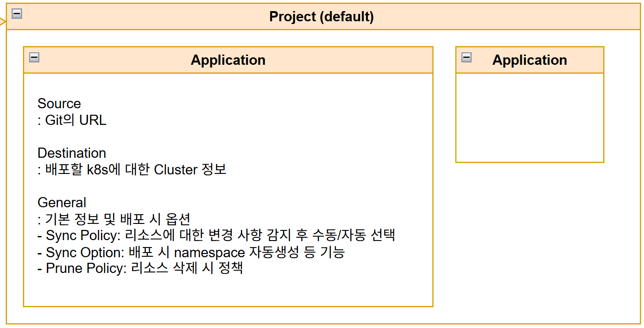
Task: Click the Sync Policy description line
Action: [216, 235]
